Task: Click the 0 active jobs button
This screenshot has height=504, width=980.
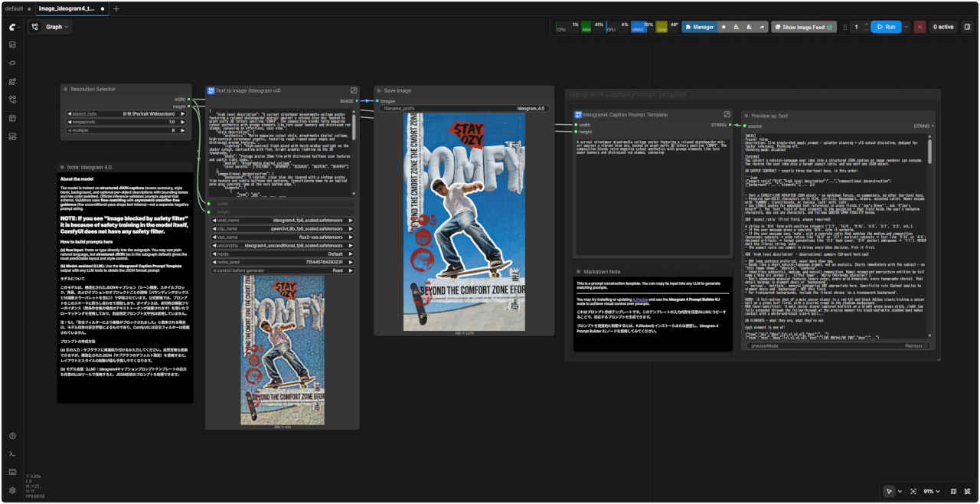Action: coord(942,27)
